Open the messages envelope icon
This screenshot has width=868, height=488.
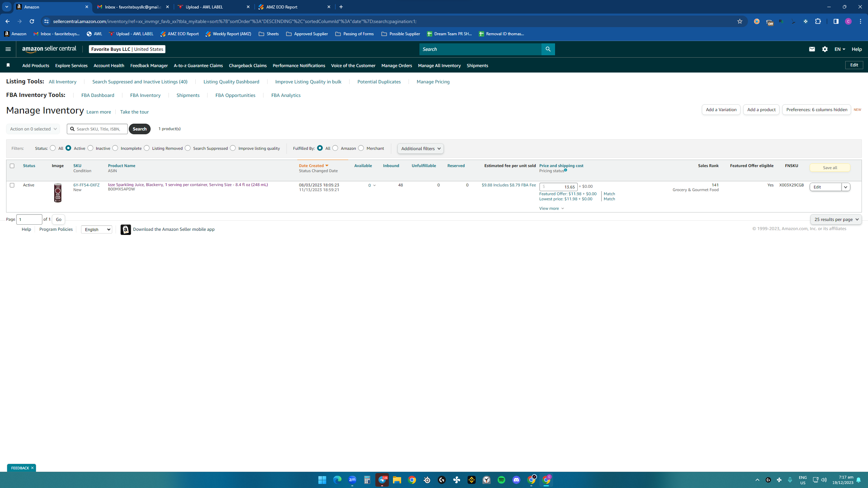812,49
